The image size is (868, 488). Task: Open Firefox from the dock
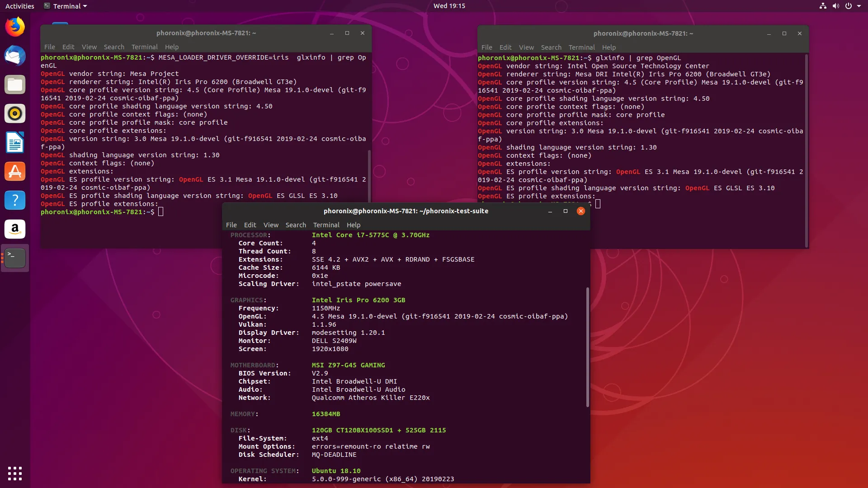[15, 27]
